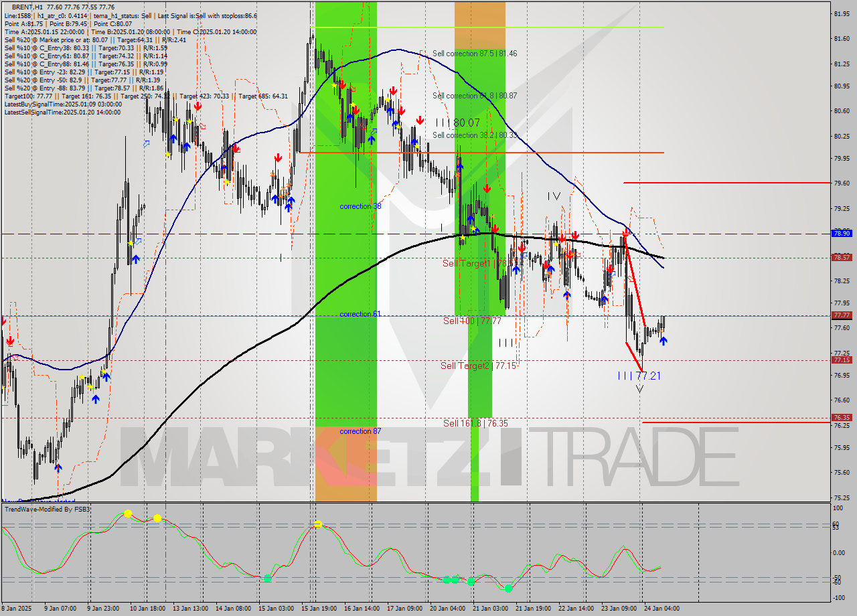Click the blue 'correction 61' label
This screenshot has width=857, height=616.
click(360, 314)
